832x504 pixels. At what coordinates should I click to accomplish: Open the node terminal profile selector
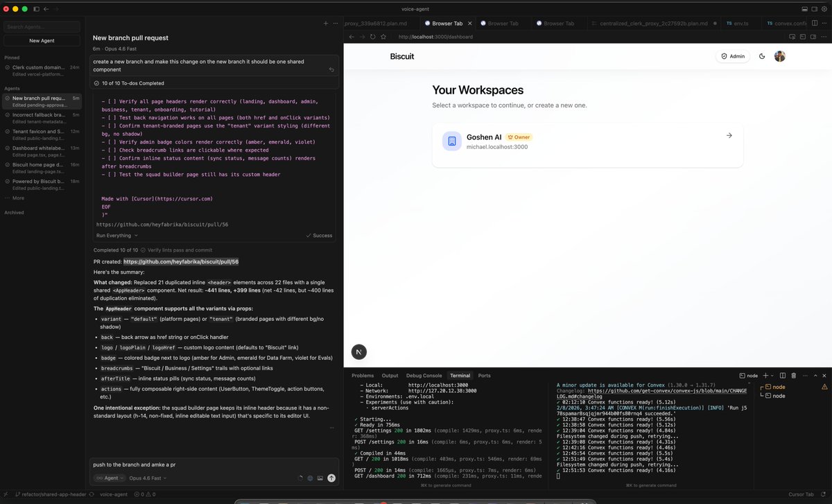coord(749,375)
